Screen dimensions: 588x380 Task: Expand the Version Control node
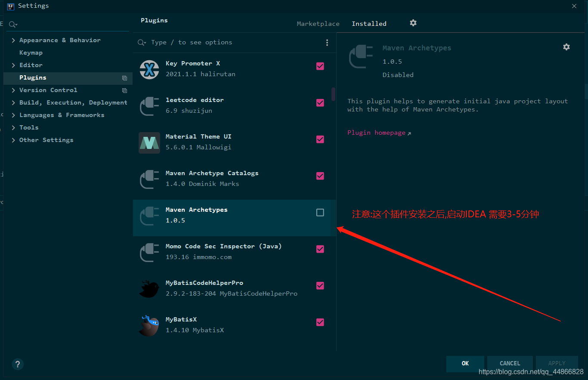pyautogui.click(x=13, y=90)
